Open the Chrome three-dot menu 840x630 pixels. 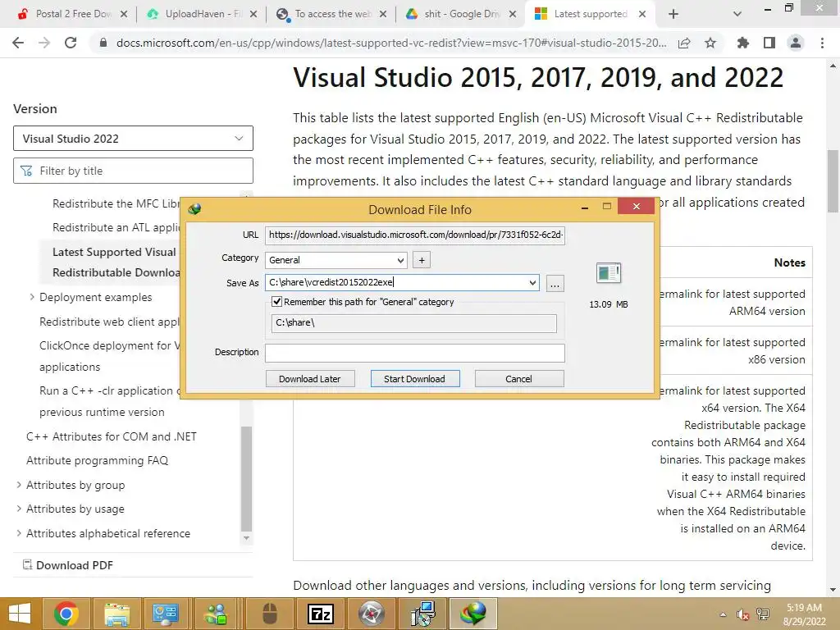822,43
